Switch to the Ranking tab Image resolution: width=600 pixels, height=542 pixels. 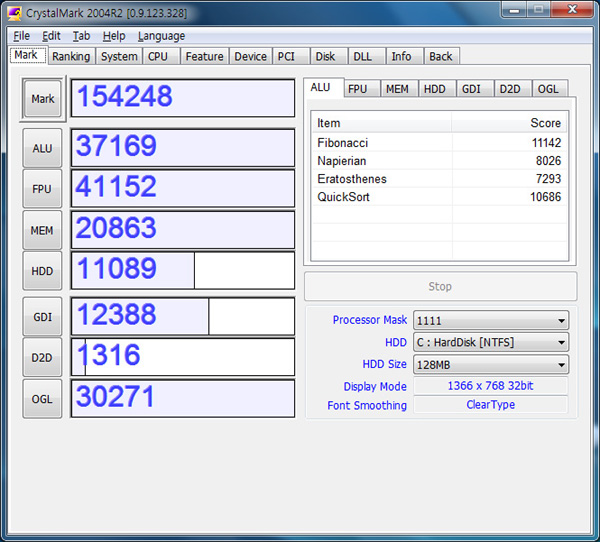[71, 57]
